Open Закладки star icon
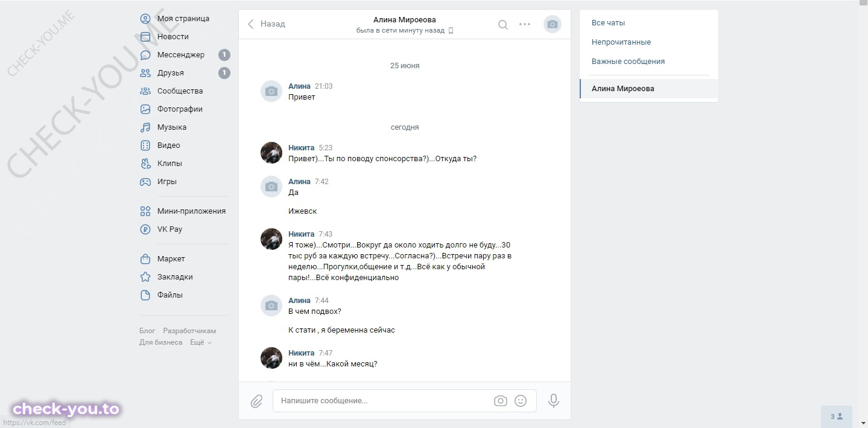This screenshot has width=868, height=428. [145, 277]
